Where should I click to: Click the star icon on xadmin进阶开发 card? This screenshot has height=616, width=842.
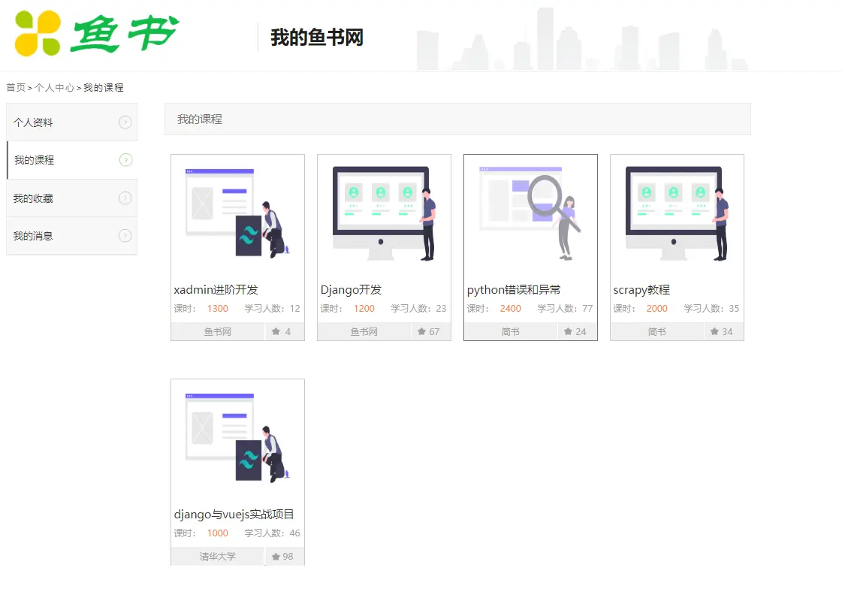tap(276, 331)
